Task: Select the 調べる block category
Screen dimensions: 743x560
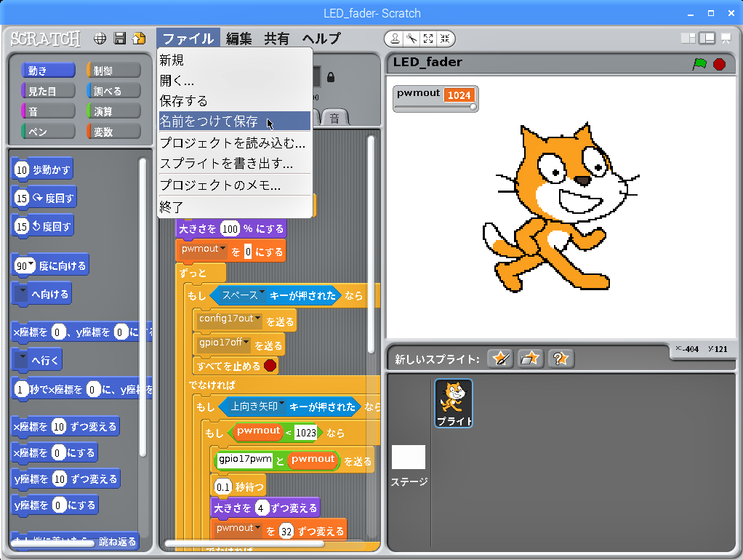Action: tap(113, 91)
